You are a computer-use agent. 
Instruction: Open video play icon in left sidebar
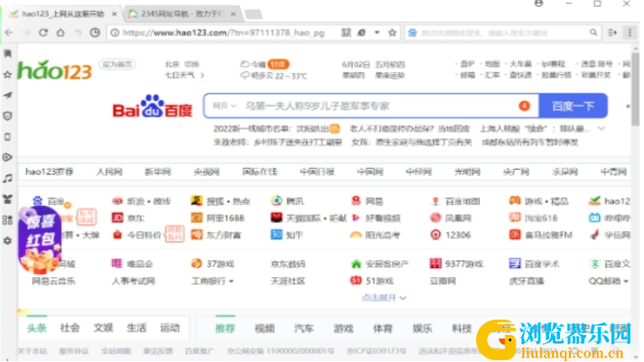(8, 157)
